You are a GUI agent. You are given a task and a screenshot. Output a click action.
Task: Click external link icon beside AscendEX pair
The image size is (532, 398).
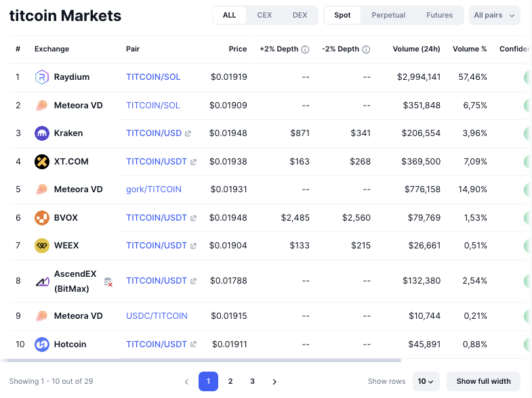(x=193, y=281)
